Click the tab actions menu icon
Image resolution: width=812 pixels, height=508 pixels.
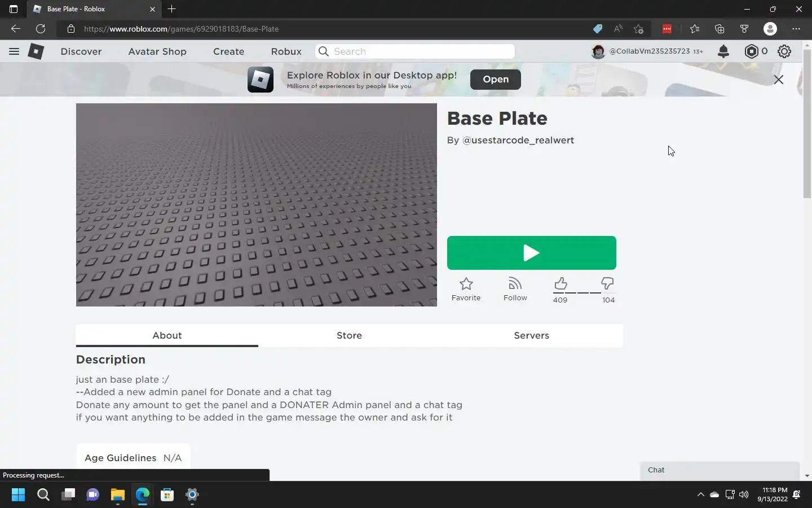[x=14, y=9]
